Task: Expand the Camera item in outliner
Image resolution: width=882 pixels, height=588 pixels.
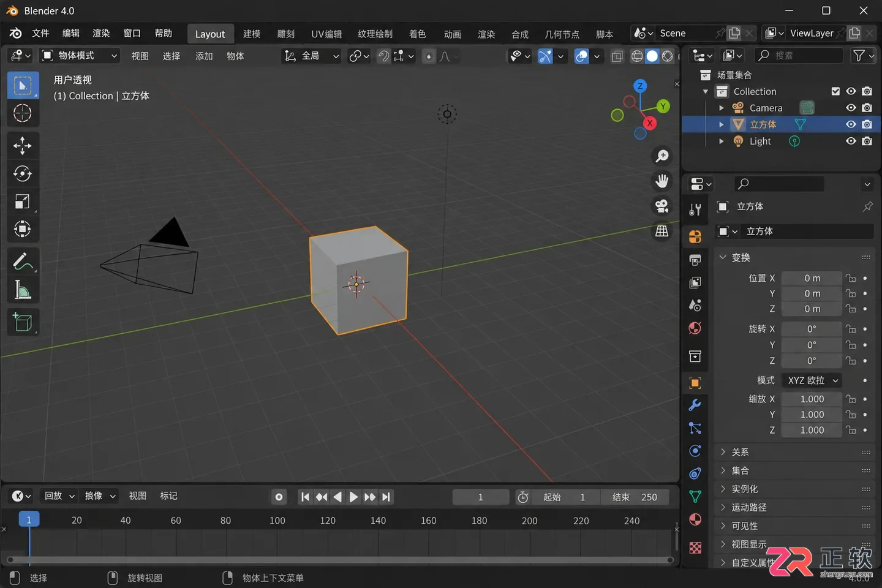Action: tap(722, 108)
